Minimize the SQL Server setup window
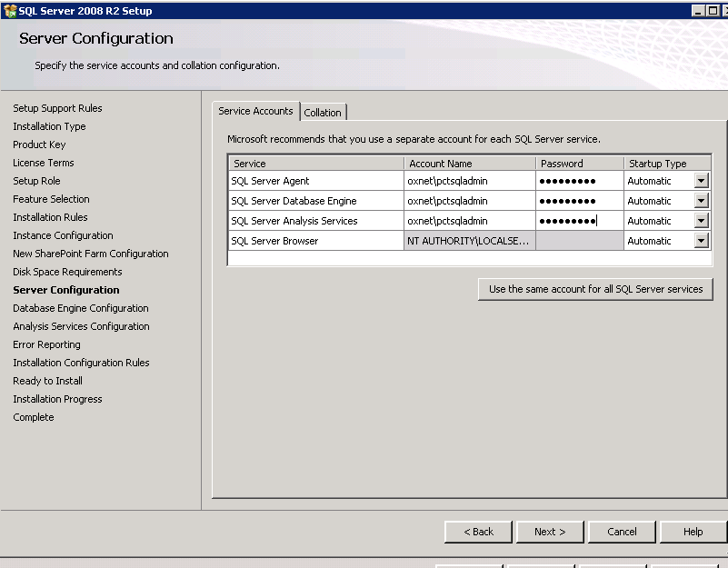728x568 pixels. [698, 11]
